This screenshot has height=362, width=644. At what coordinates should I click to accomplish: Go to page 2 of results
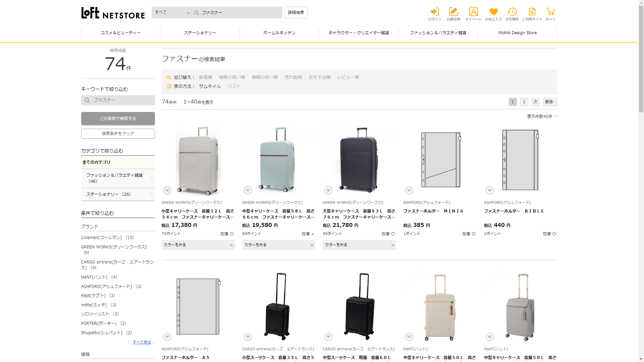524,102
